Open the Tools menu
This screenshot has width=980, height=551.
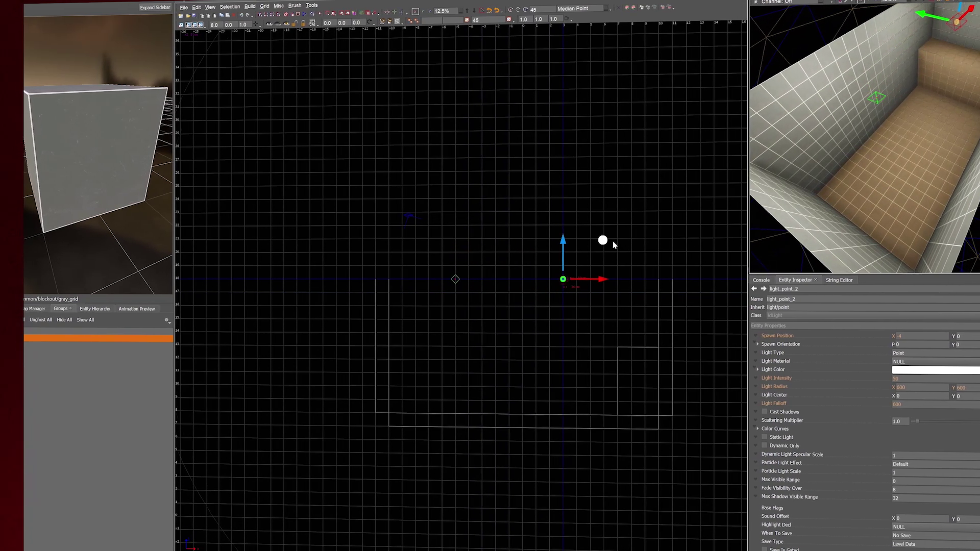point(311,5)
